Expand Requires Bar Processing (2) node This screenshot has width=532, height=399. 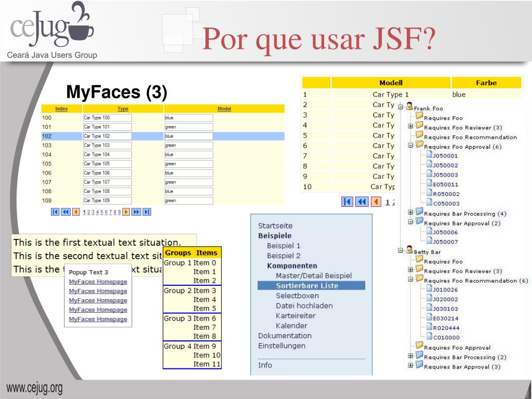point(410,356)
